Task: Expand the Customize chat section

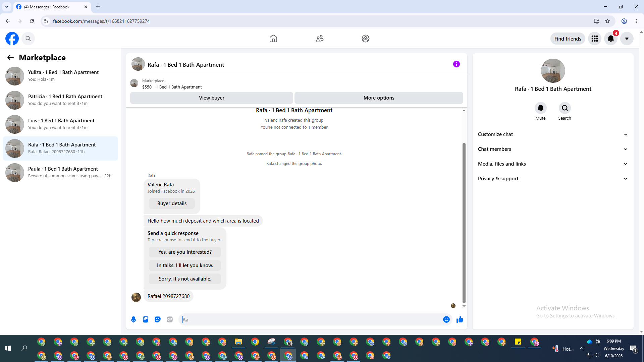Action: (x=553, y=134)
